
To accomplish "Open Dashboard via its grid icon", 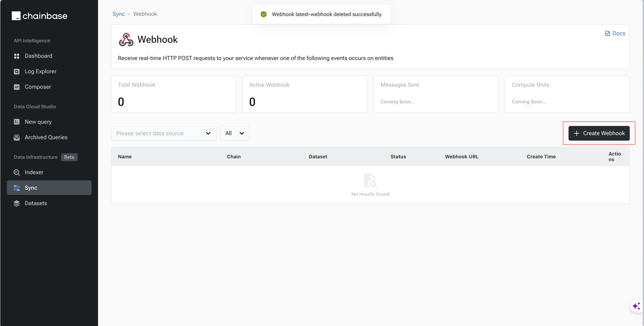I will pos(16,56).
